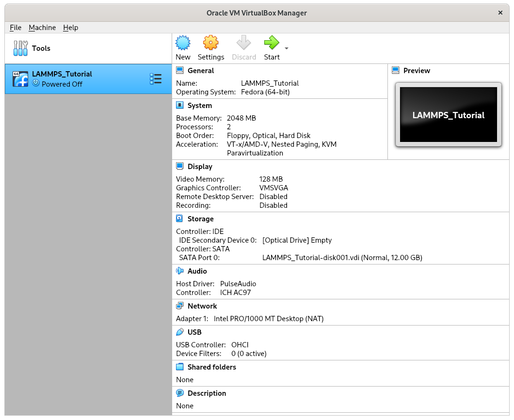Open the Start button dropdown arrow

[x=287, y=48]
